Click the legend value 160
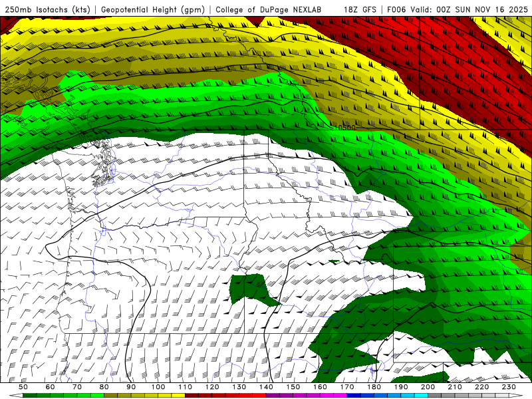The height and width of the screenshot is (399, 532). point(321,387)
